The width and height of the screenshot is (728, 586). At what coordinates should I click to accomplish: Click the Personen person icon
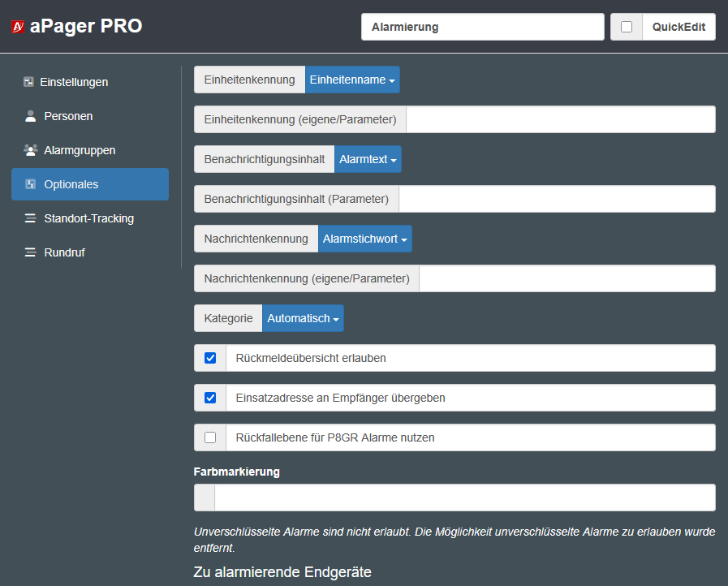[x=31, y=116]
